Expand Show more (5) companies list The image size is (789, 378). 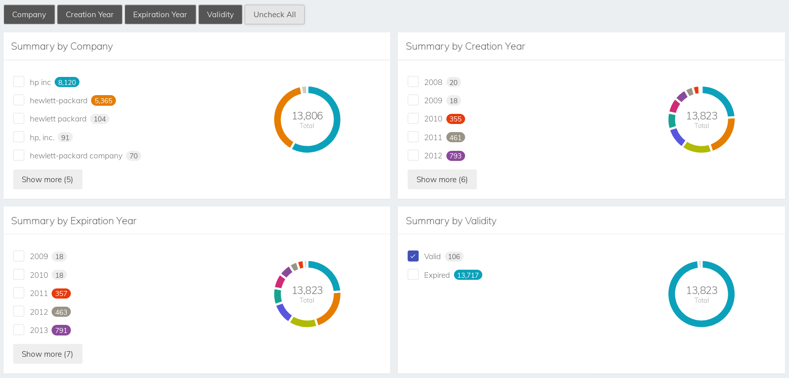tap(47, 180)
